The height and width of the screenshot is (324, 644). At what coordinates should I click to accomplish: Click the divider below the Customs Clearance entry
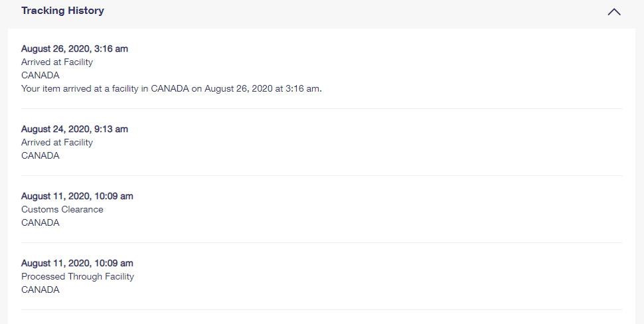click(x=321, y=242)
